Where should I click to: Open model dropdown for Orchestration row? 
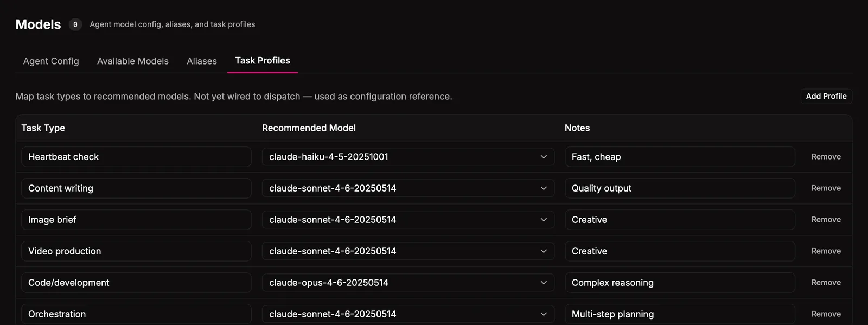click(x=408, y=314)
